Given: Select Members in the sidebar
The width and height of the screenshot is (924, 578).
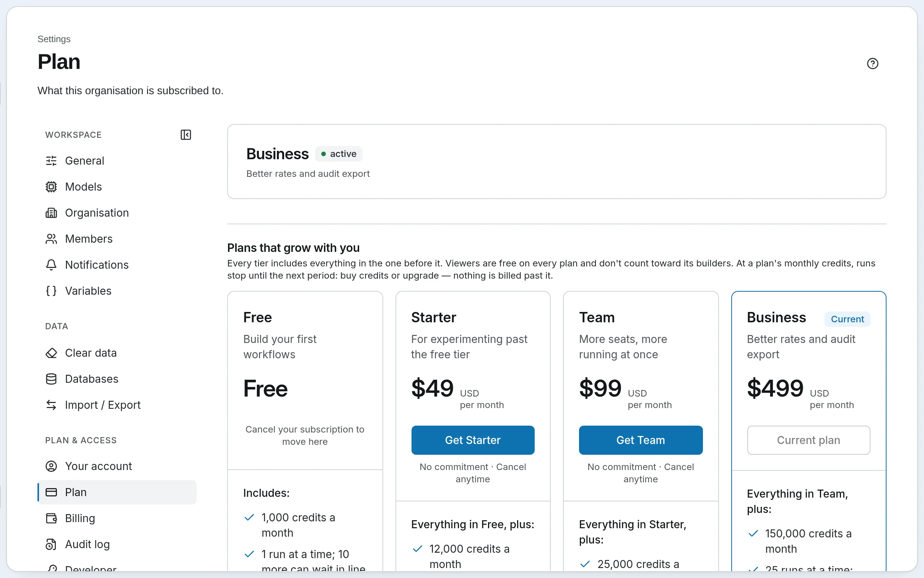Looking at the screenshot, I should pos(117,239).
